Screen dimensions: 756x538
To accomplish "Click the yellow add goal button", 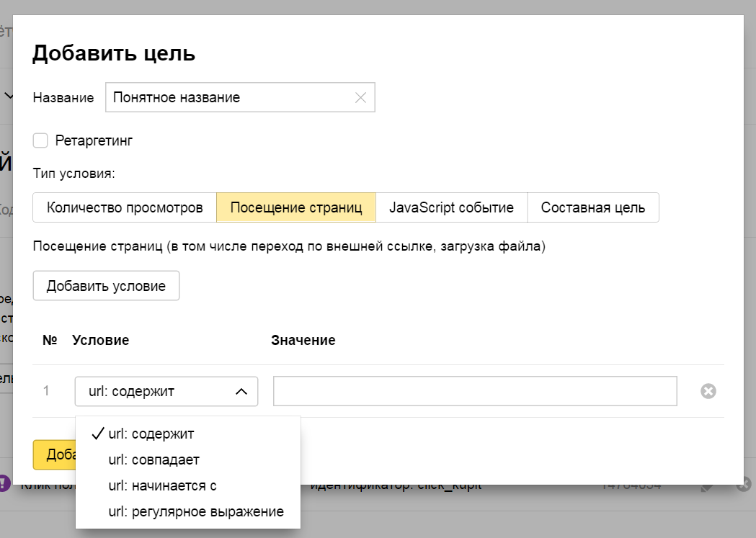I will pyautogui.click(x=53, y=454).
